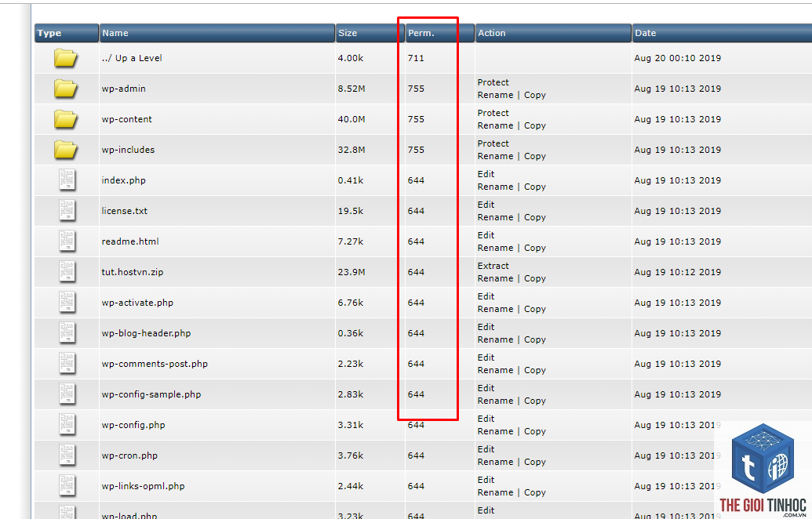Rename the tut.hostvn.zip file

[495, 278]
